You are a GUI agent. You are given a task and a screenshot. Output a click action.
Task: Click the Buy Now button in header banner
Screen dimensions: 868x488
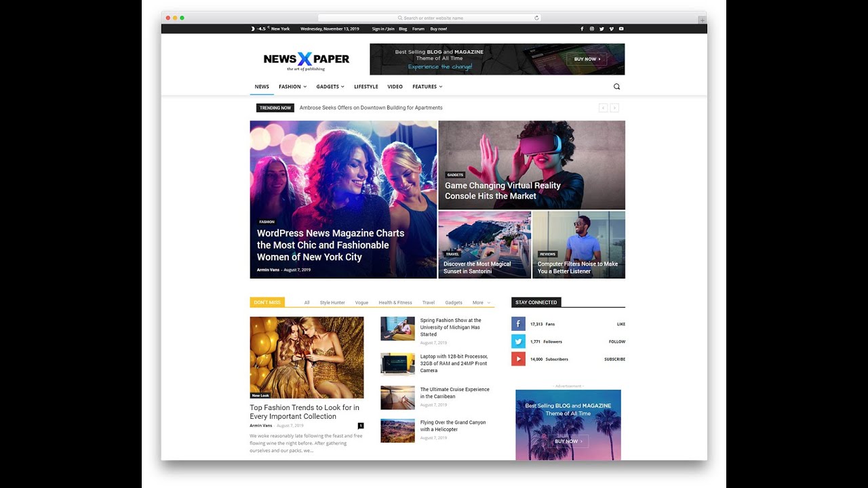(587, 59)
